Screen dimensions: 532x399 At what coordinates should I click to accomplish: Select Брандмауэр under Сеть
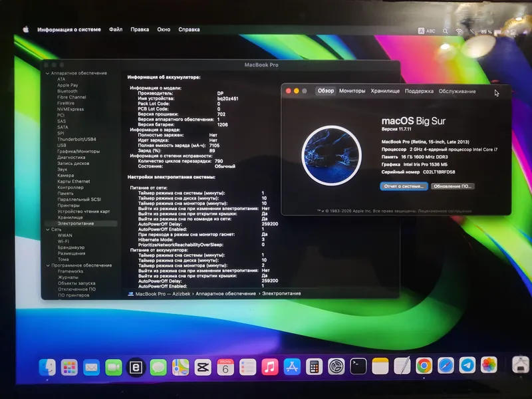pos(71,247)
